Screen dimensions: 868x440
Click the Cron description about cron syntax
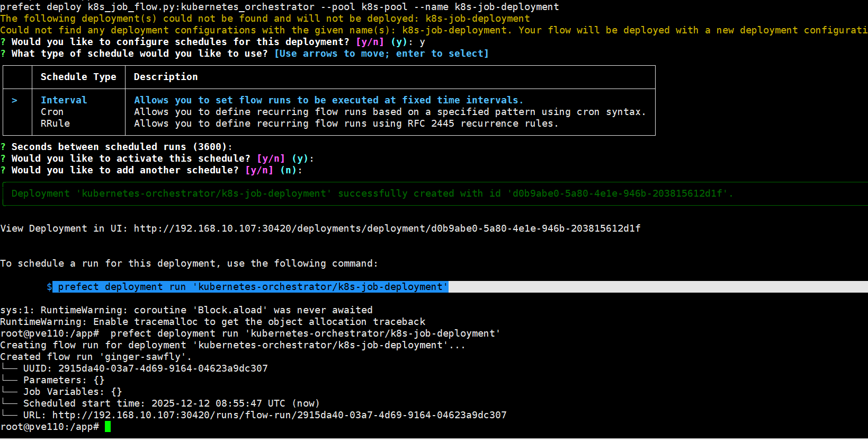click(x=390, y=112)
